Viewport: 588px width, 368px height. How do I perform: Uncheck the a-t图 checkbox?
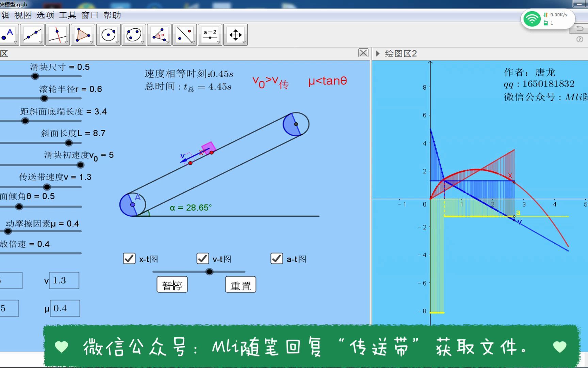click(276, 259)
